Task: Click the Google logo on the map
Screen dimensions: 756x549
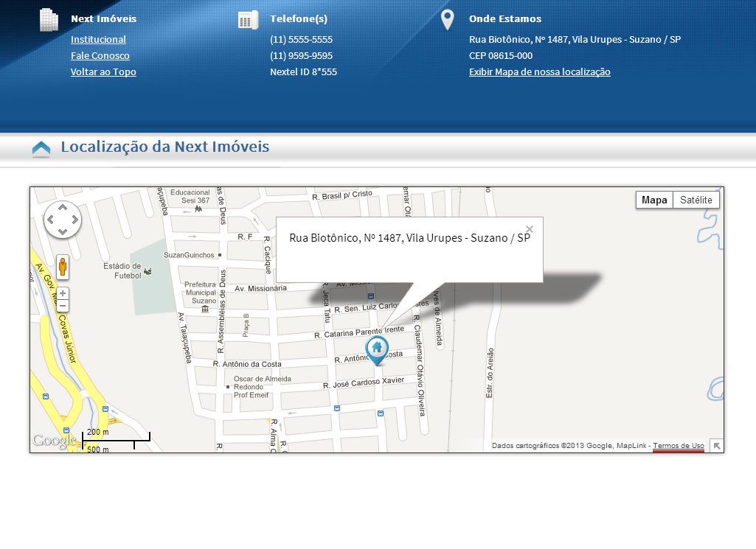Action: (54, 440)
